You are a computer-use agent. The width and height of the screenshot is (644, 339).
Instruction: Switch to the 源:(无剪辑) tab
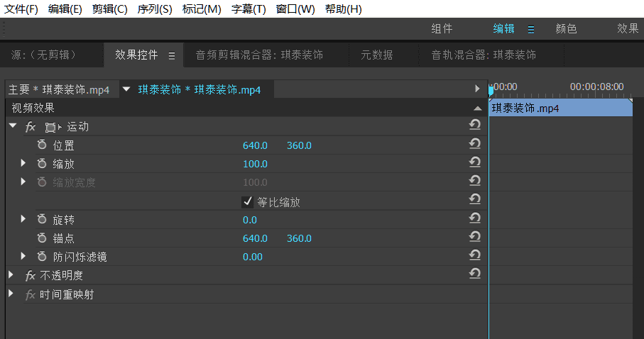[44, 55]
